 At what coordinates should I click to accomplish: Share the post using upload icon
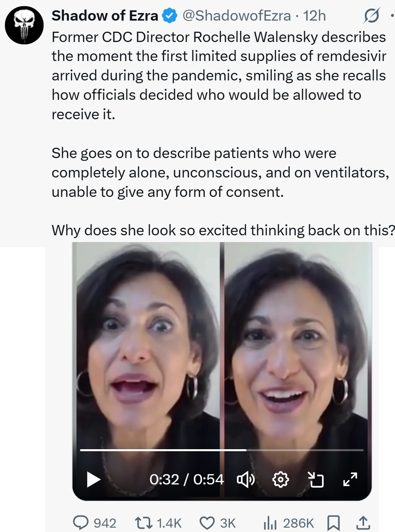pyautogui.click(x=363, y=523)
